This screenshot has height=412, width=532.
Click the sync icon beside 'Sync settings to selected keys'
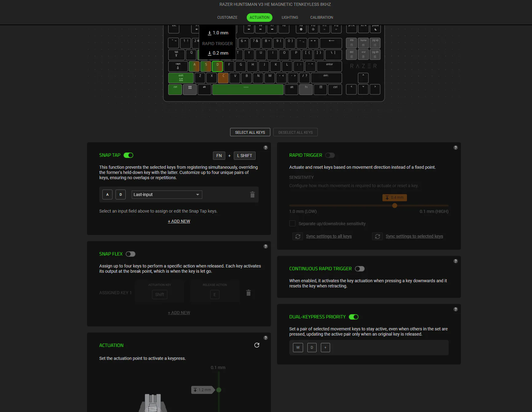tap(377, 236)
